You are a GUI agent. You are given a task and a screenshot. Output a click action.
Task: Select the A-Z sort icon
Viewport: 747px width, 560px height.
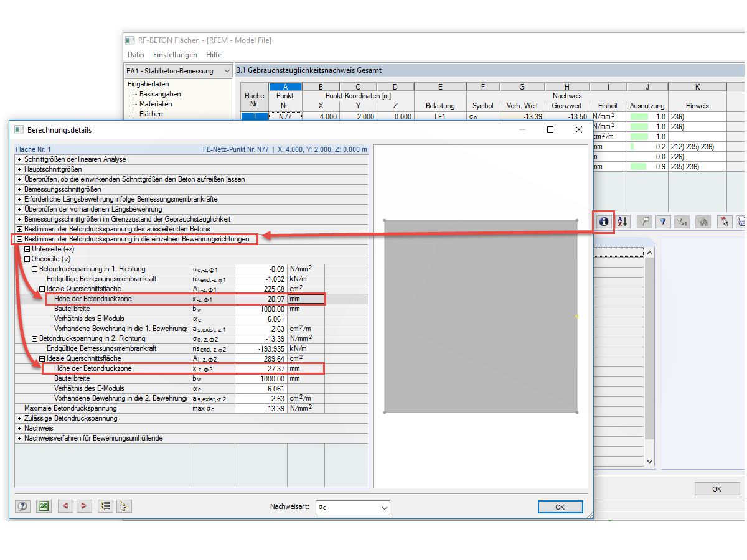coord(622,222)
